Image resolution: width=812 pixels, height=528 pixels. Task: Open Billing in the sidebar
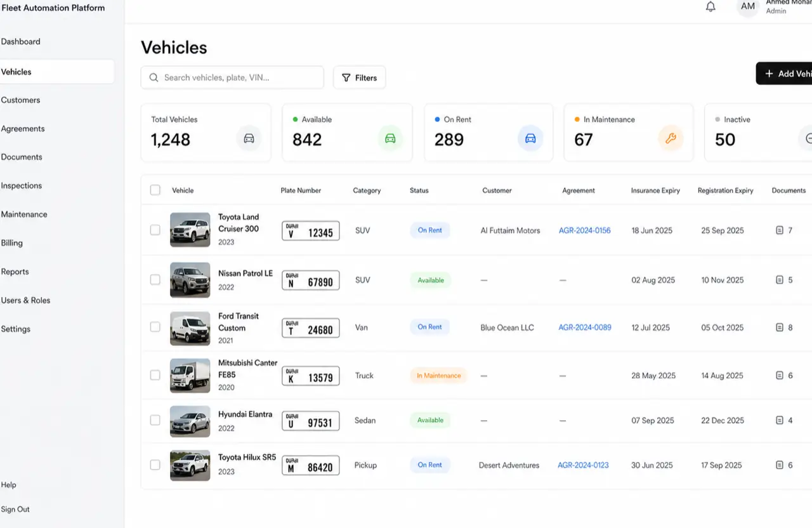tap(12, 243)
